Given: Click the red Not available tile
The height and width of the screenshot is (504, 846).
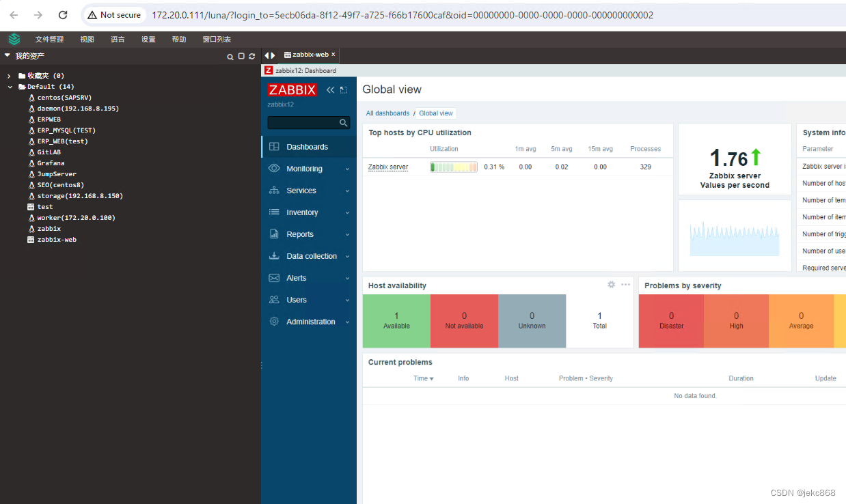Looking at the screenshot, I should tap(464, 321).
